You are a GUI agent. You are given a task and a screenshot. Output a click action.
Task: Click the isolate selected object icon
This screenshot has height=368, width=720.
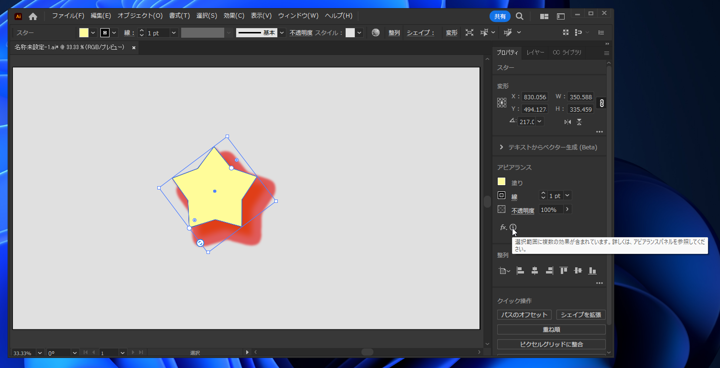pos(469,33)
